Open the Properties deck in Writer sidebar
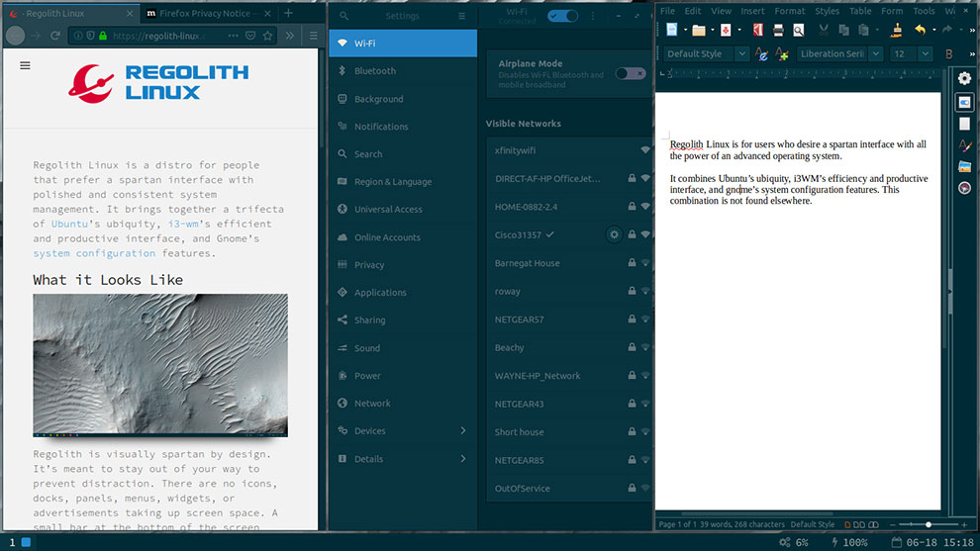Image resolution: width=980 pixels, height=551 pixels. [x=964, y=102]
